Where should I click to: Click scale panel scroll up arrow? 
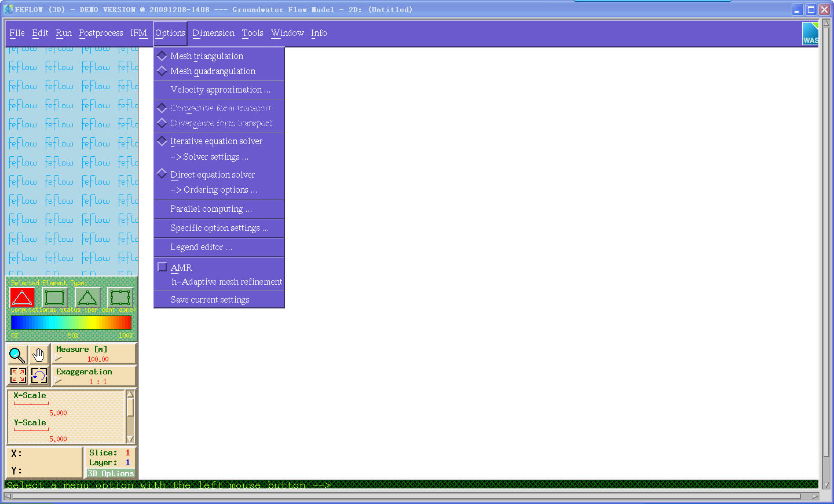click(130, 394)
